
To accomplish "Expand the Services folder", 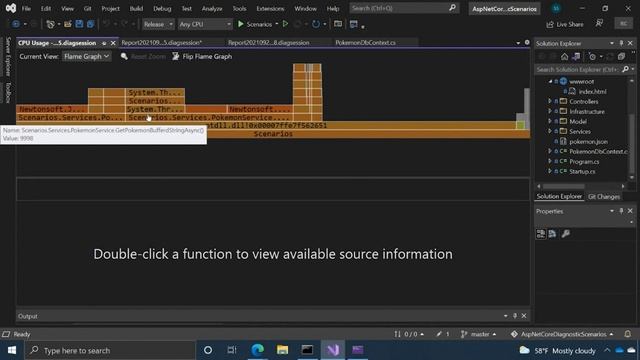I will tap(550, 131).
